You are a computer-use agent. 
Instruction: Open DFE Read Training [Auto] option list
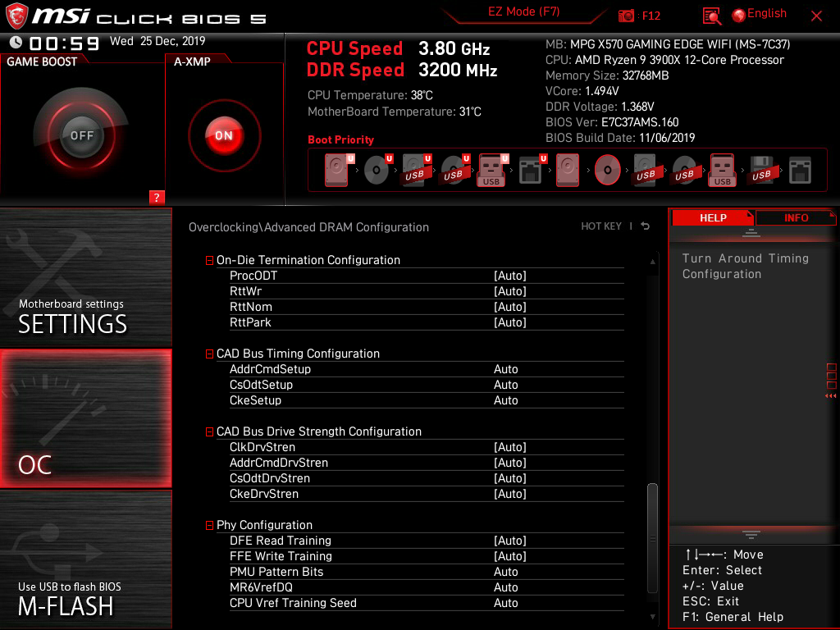tap(510, 541)
